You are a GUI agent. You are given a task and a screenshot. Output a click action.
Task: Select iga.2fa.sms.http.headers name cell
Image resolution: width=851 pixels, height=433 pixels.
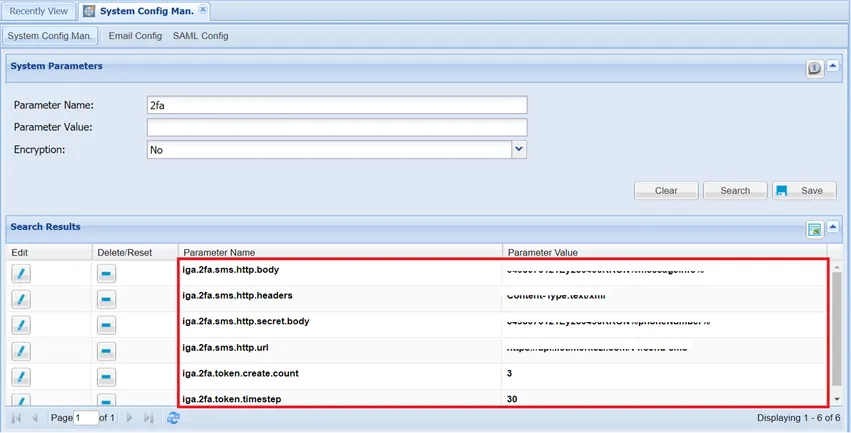(x=340, y=296)
